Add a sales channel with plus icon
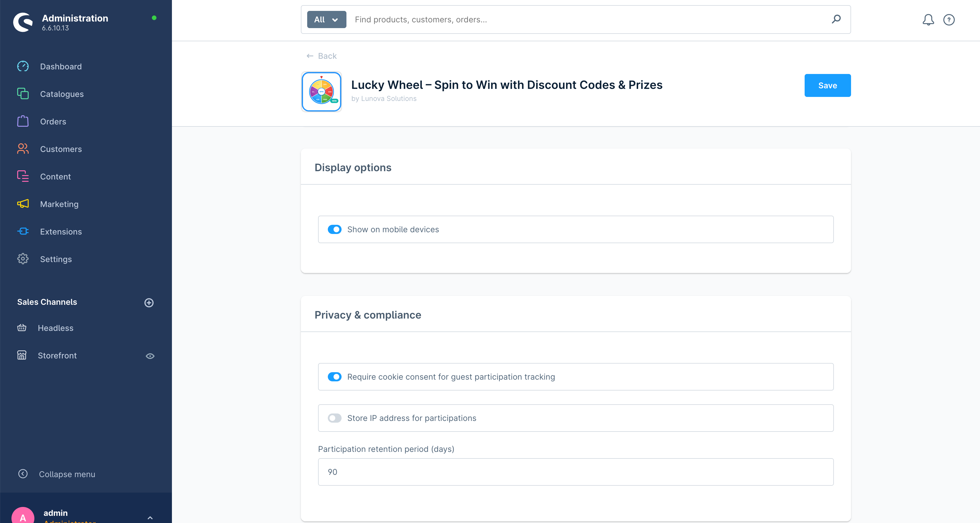980x523 pixels. [x=149, y=303]
